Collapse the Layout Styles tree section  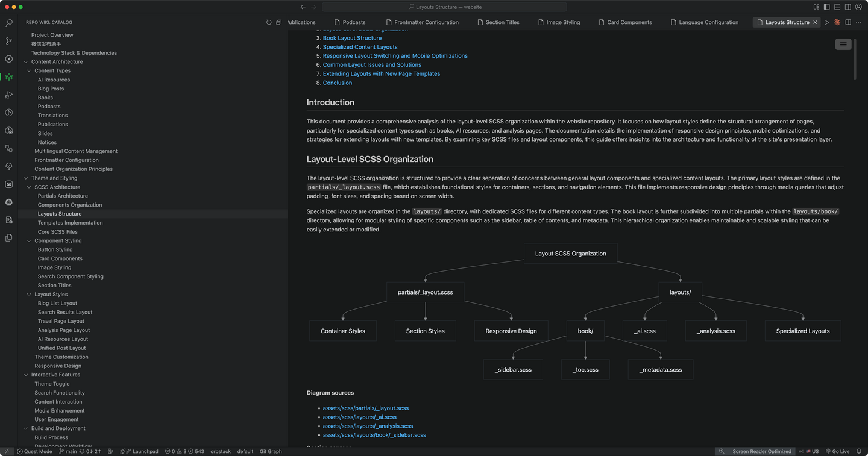[29, 295]
